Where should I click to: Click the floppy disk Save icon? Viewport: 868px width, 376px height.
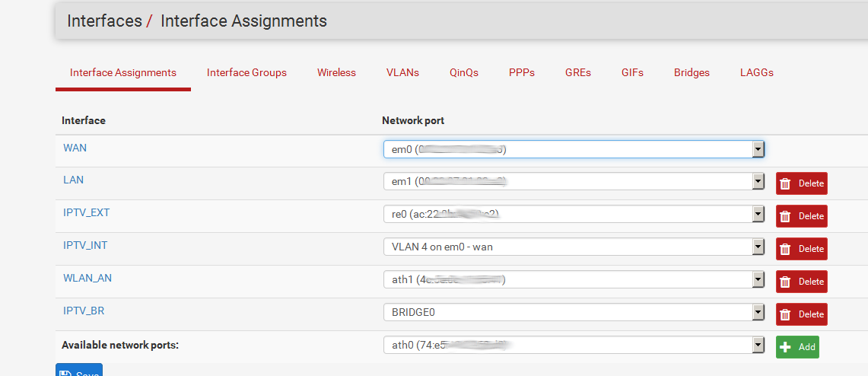click(x=65, y=373)
